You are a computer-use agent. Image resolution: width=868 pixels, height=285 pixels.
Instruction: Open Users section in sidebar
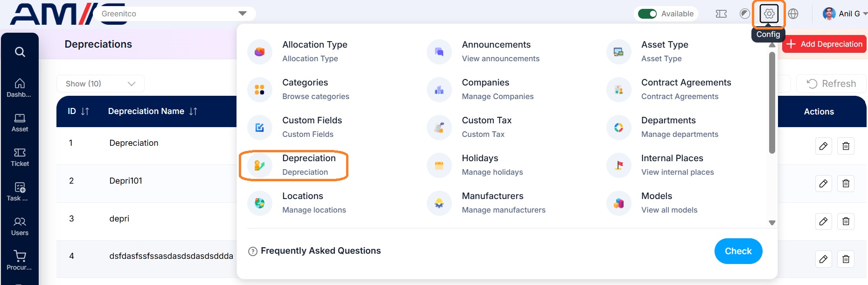(20, 227)
